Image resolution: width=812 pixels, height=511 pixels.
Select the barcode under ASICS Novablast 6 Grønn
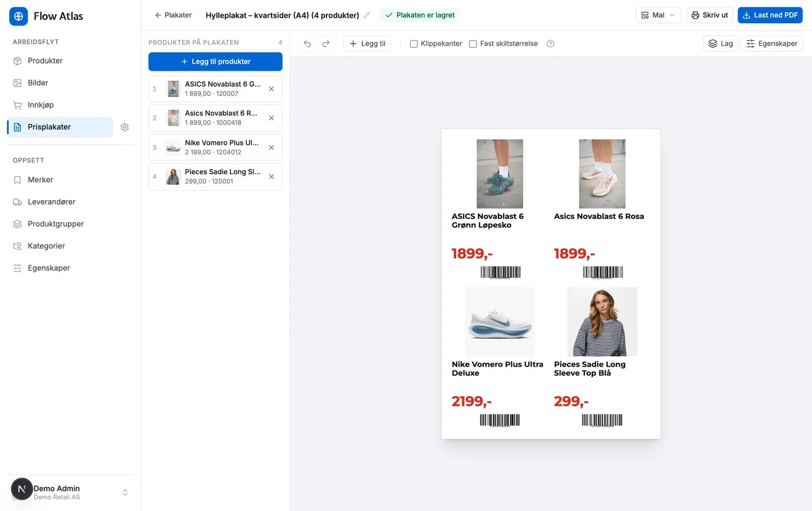(500, 273)
